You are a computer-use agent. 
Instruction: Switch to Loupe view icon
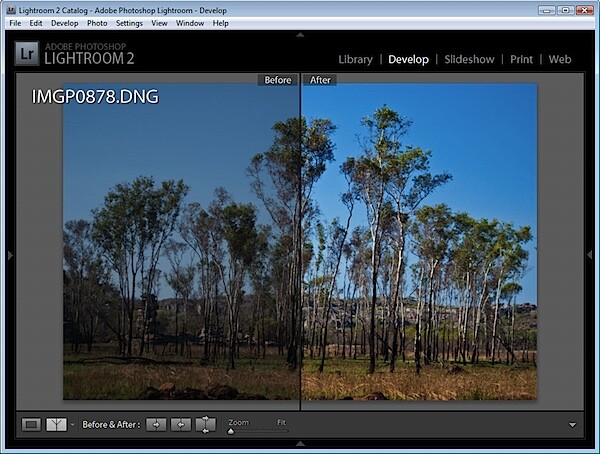click(31, 425)
